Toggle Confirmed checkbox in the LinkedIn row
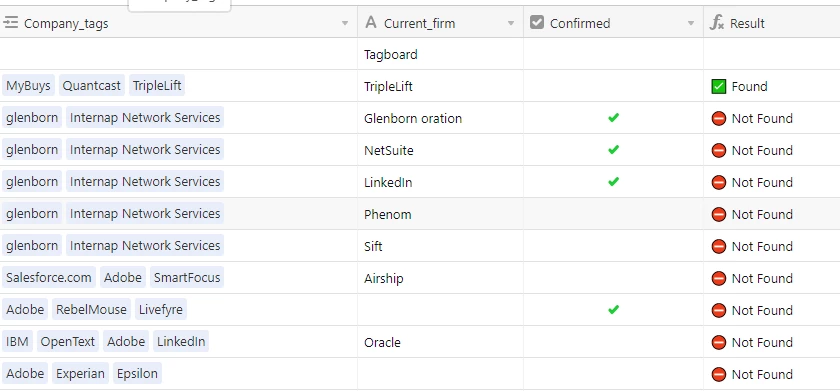The width and height of the screenshot is (840, 391). (x=613, y=182)
